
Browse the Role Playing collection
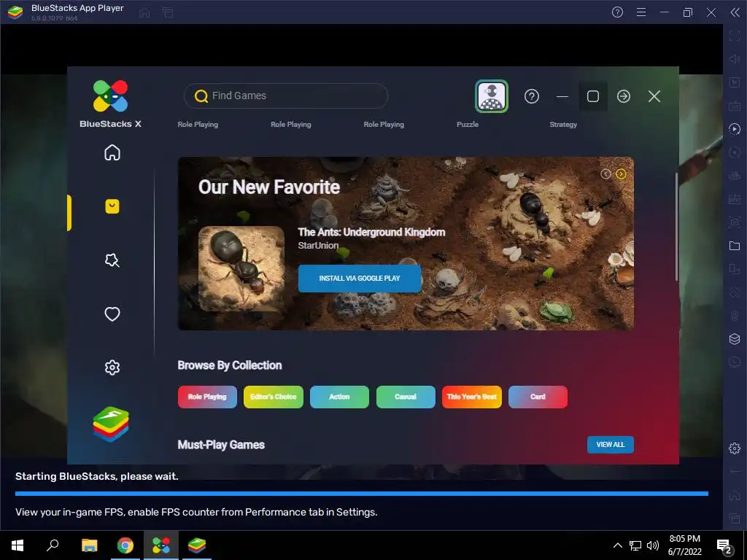(207, 397)
